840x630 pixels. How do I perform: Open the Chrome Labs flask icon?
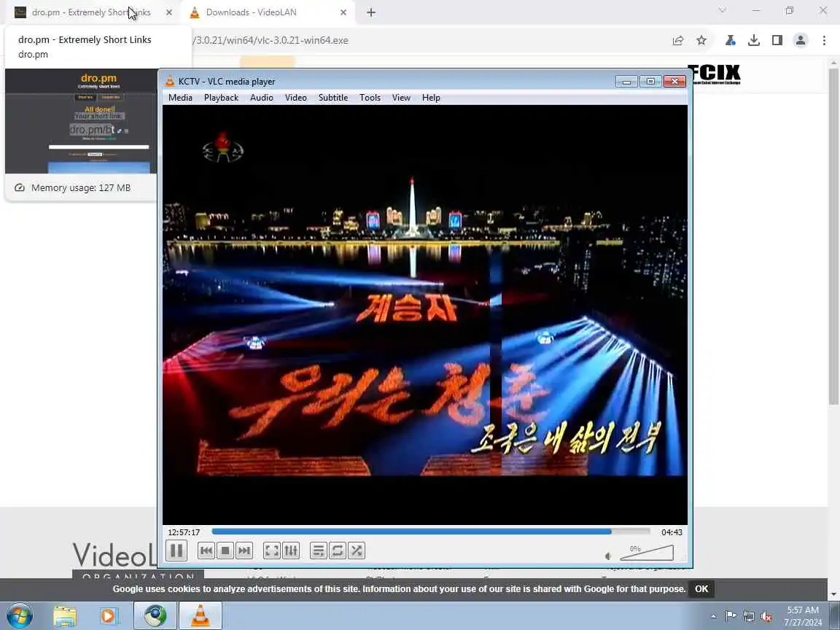730,40
